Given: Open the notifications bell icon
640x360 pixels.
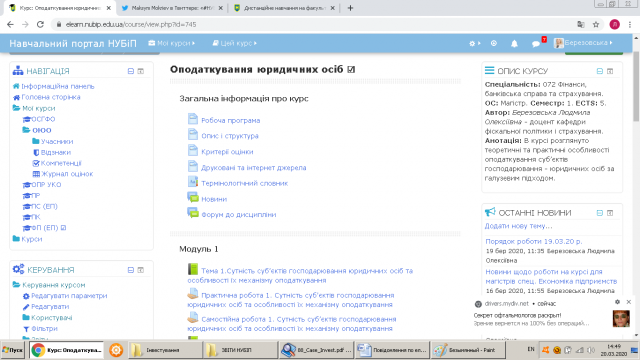Looking at the screenshot, I should [x=514, y=43].
